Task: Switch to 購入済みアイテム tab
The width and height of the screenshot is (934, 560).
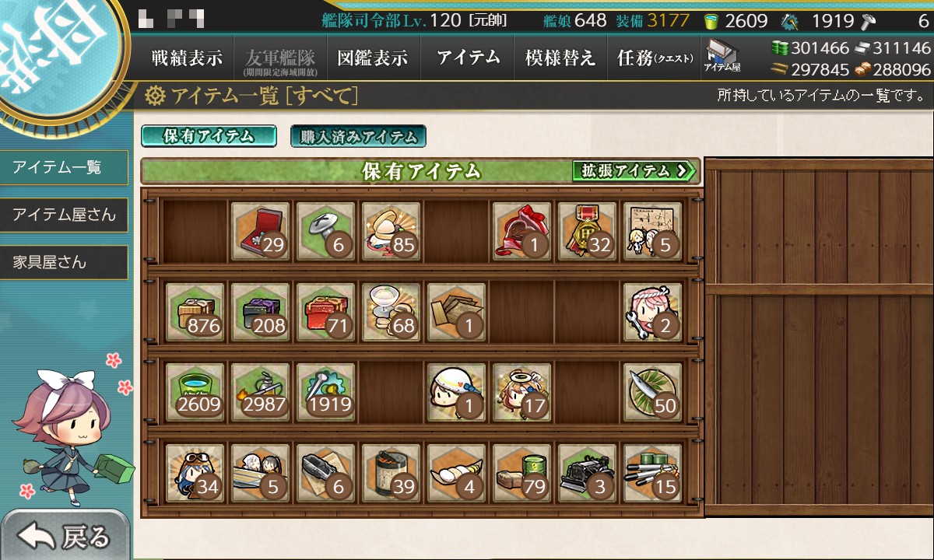Action: coord(358,137)
